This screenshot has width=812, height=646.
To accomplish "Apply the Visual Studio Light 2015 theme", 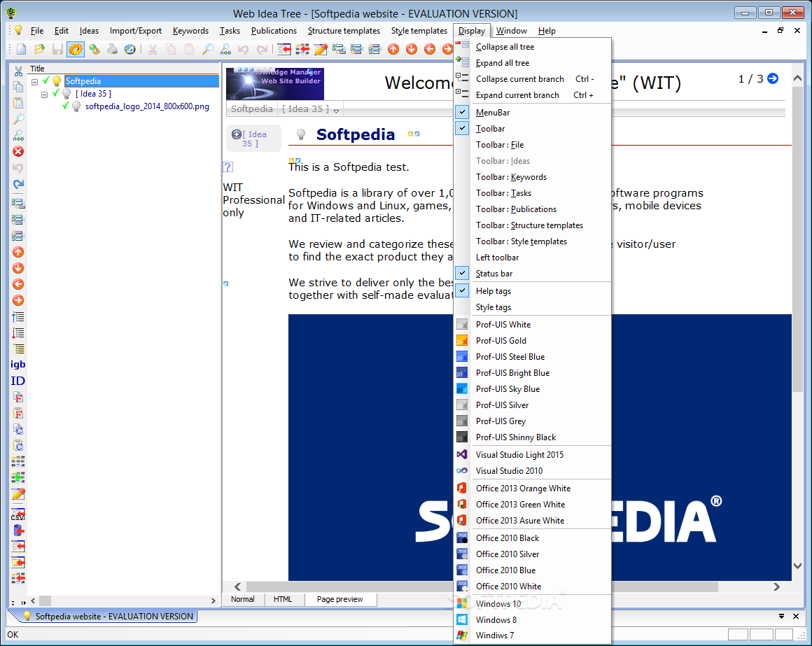I will [533, 454].
